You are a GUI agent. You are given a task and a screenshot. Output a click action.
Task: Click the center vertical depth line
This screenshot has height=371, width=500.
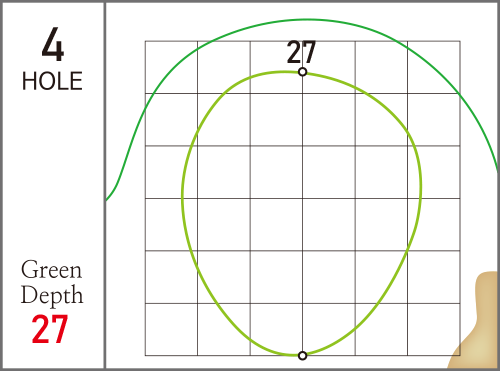pyautogui.click(x=302, y=213)
